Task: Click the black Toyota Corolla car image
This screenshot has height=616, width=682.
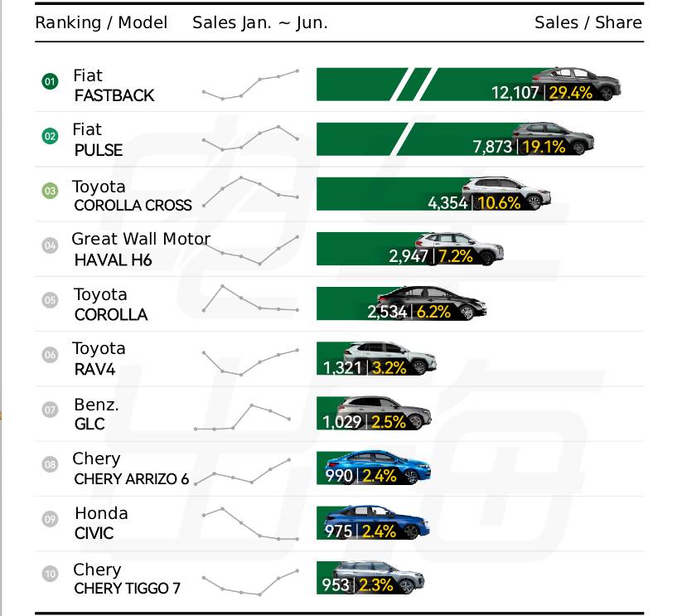Action: click(432, 302)
